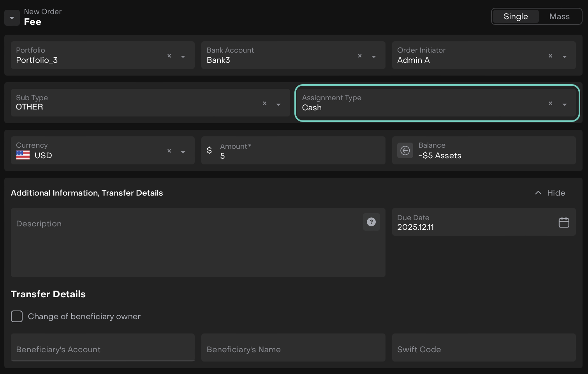Clear the Order Initiator value
Image resolution: width=588 pixels, height=374 pixels.
[x=550, y=56]
